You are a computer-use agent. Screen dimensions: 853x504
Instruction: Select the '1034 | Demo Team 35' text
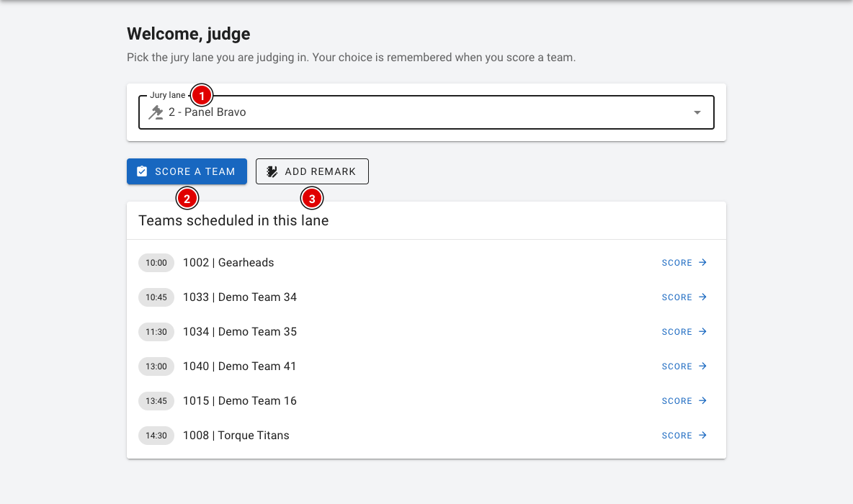pyautogui.click(x=240, y=332)
